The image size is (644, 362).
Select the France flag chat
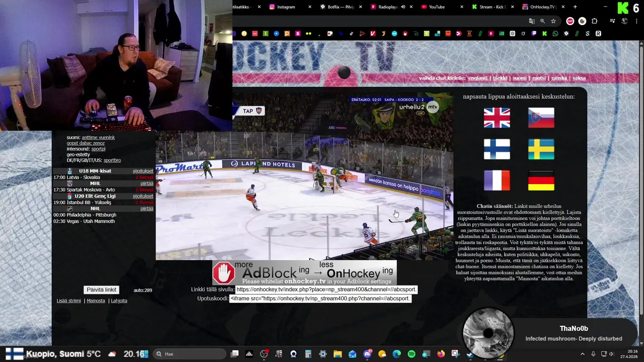497,180
